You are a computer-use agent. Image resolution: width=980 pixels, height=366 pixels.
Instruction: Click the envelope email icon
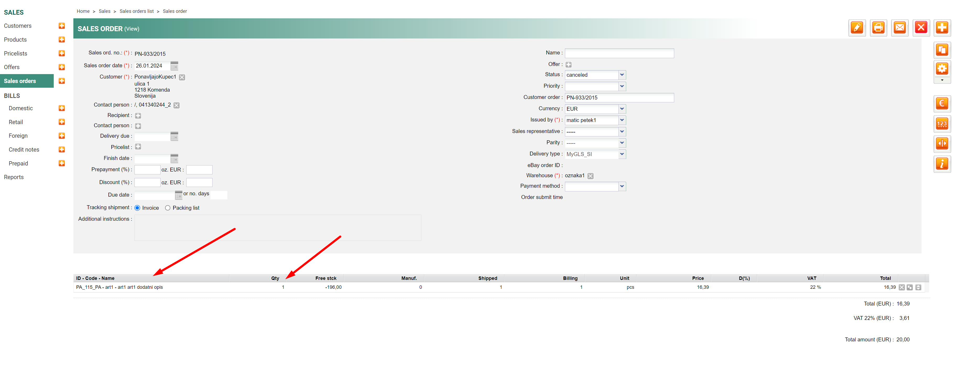[899, 28]
